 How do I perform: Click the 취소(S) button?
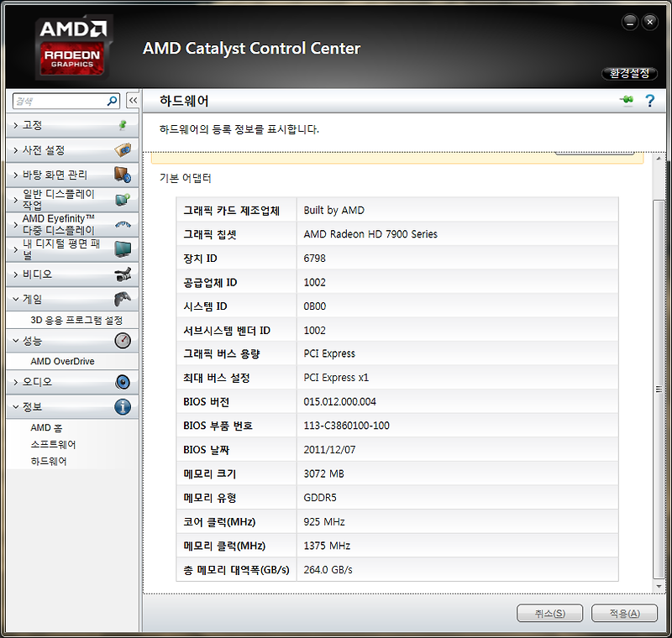coord(550,613)
